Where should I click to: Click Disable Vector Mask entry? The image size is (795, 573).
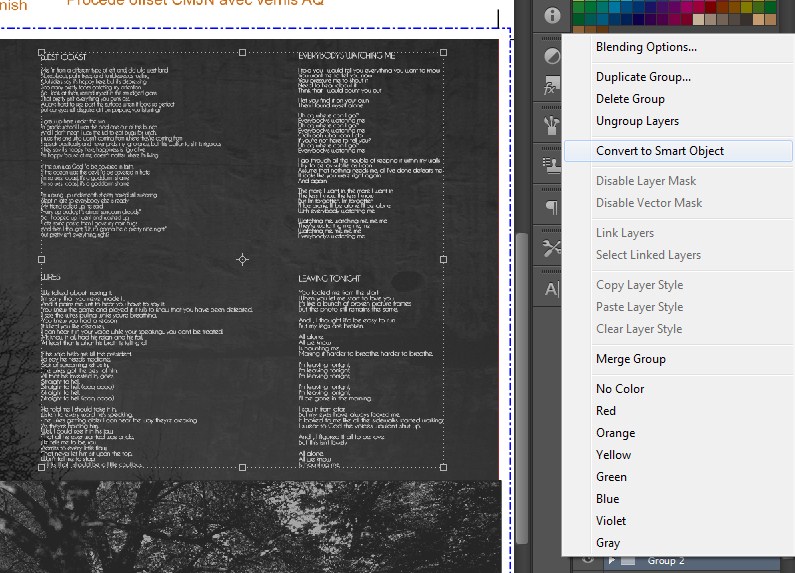[x=649, y=203]
